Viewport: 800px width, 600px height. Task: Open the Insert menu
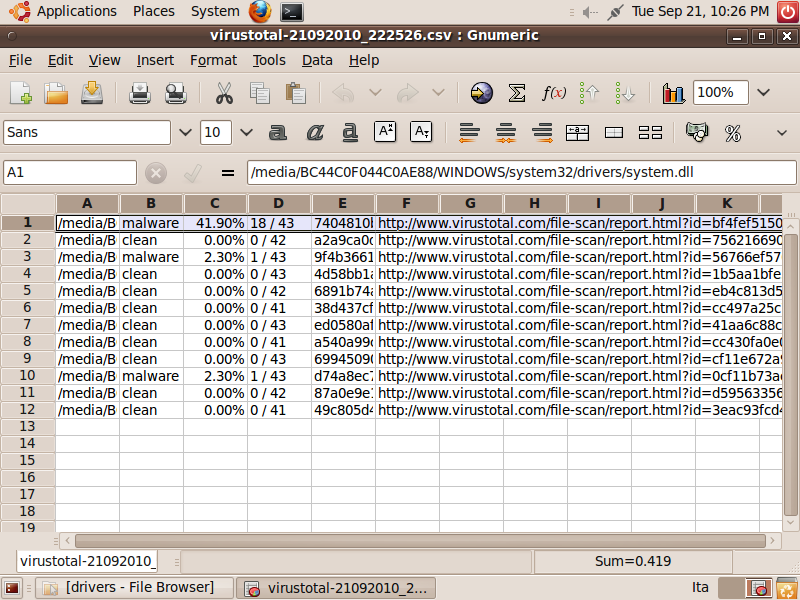pos(155,60)
